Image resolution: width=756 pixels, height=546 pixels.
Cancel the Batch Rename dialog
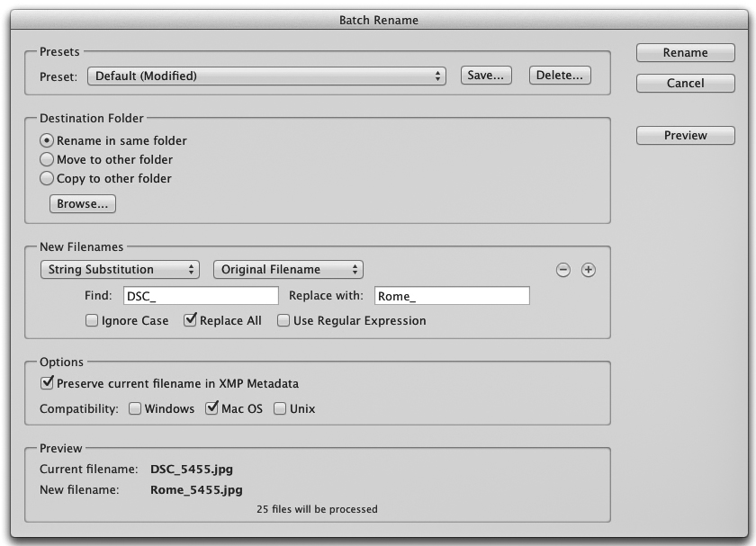click(685, 83)
